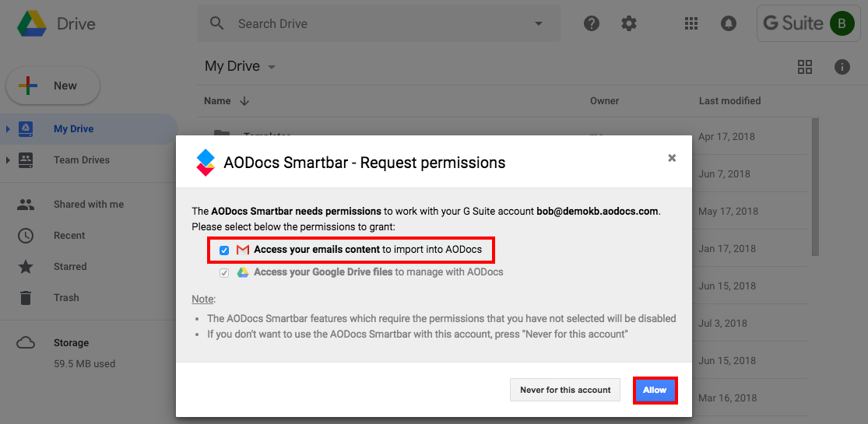The image size is (868, 424).
Task: Expand the My Drive tree arrow
Action: click(x=8, y=129)
